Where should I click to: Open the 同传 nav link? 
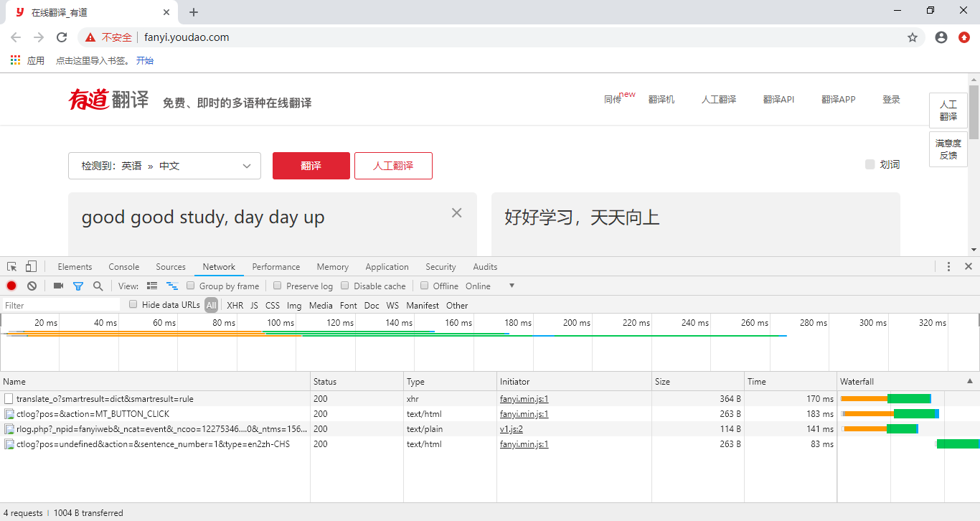click(x=613, y=100)
